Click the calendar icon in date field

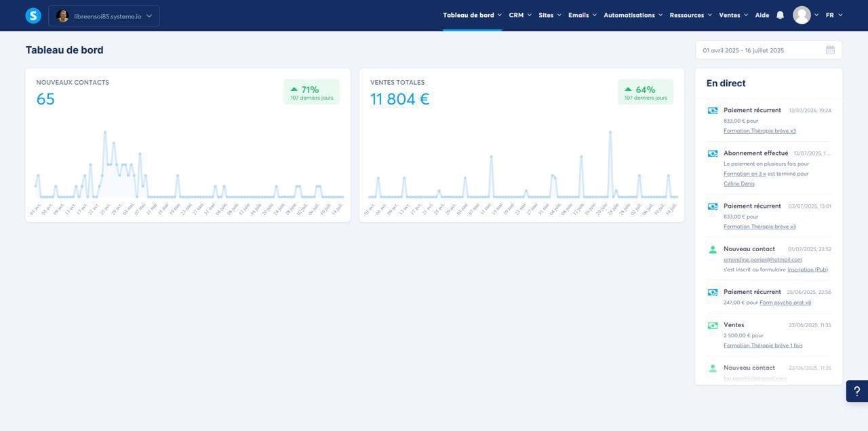click(830, 50)
